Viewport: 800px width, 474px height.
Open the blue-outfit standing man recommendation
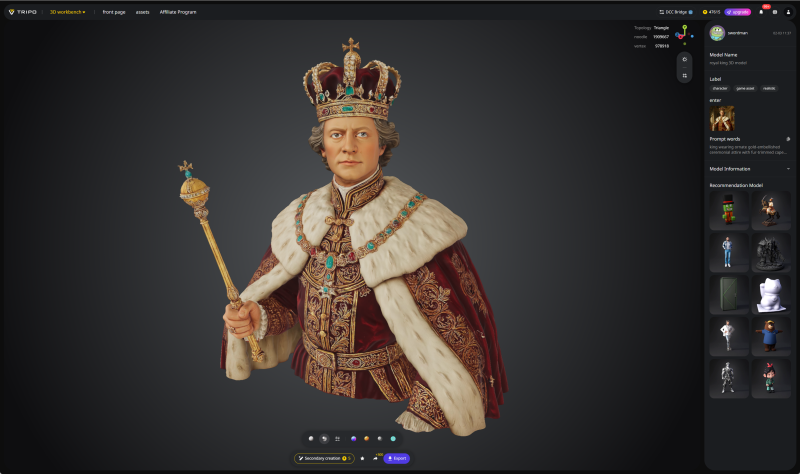click(x=729, y=252)
